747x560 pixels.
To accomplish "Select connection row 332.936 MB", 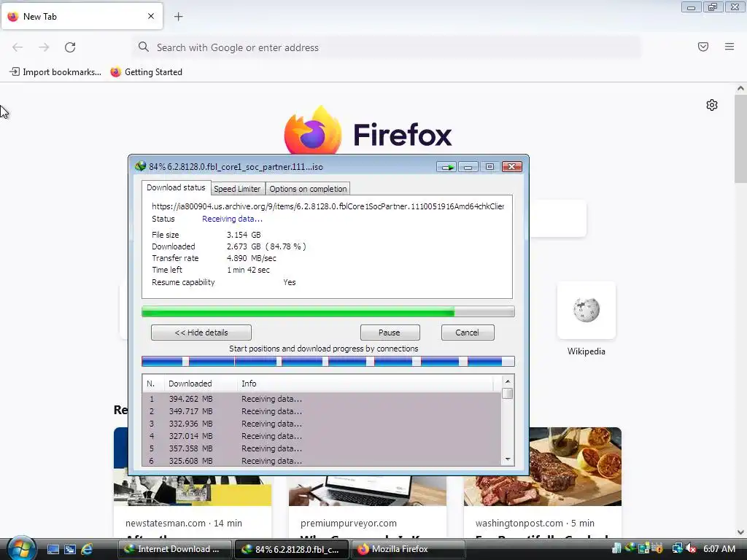I will pyautogui.click(x=322, y=424).
